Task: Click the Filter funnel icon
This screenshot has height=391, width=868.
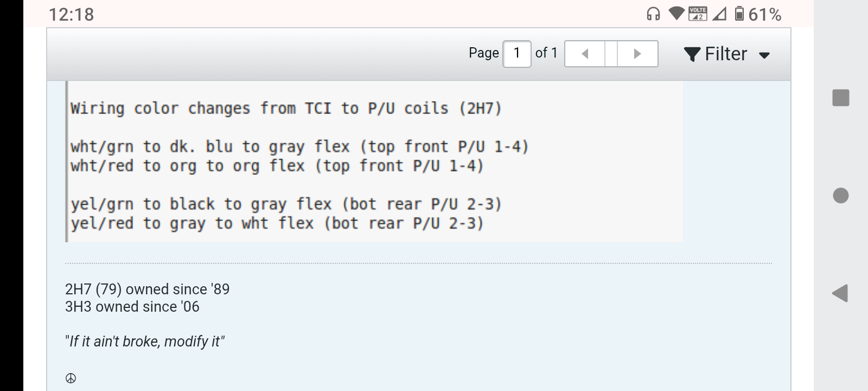Action: (x=692, y=54)
